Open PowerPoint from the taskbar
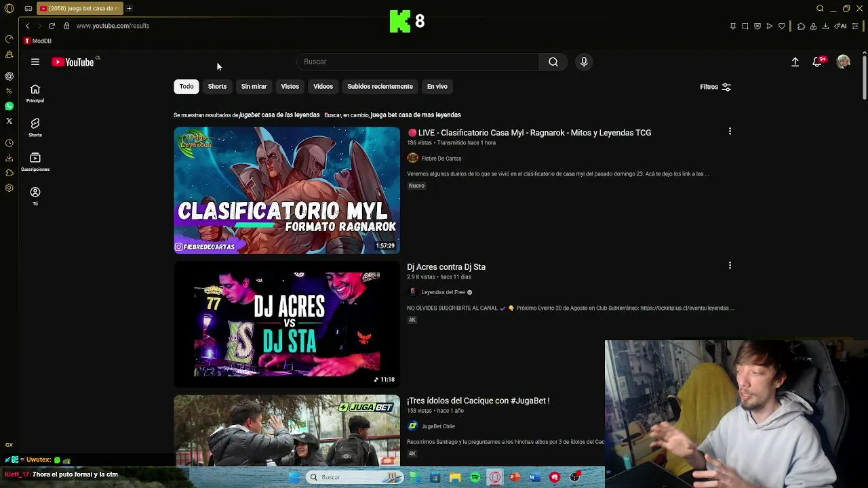This screenshot has height=488, width=868. click(x=515, y=477)
